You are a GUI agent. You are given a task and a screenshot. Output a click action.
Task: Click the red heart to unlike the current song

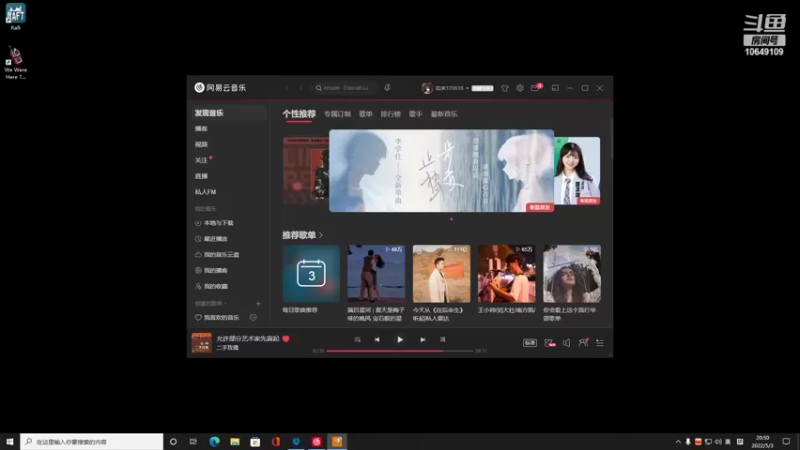tap(286, 338)
